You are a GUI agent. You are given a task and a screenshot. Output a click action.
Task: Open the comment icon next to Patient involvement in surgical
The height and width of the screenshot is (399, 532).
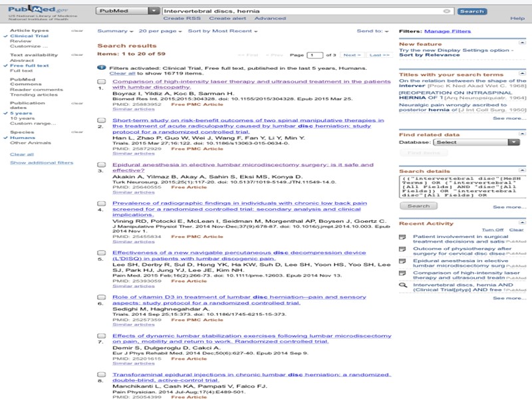click(x=402, y=237)
